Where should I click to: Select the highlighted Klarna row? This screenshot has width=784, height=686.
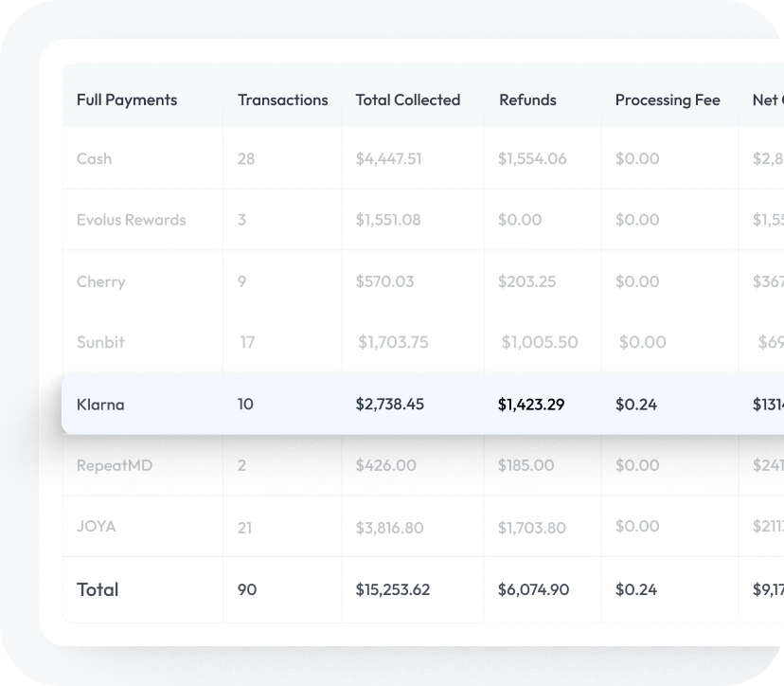tap(100, 405)
